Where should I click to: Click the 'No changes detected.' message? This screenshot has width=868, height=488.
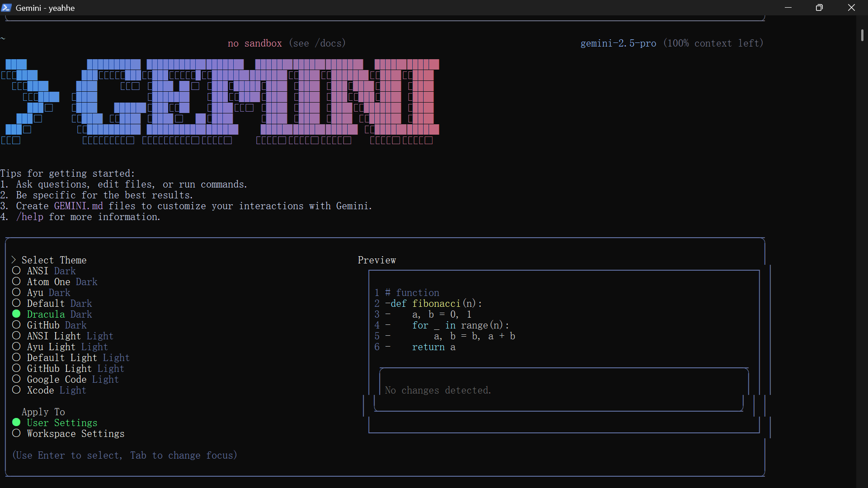[438, 390]
